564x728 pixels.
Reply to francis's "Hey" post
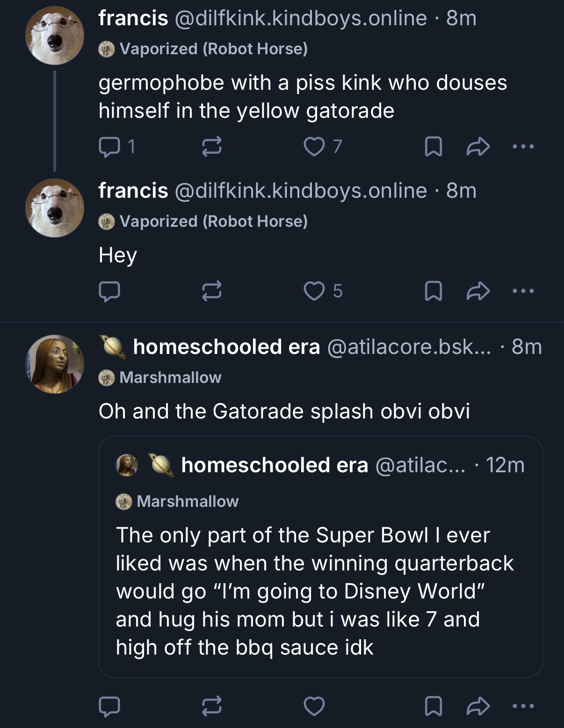pos(109,291)
